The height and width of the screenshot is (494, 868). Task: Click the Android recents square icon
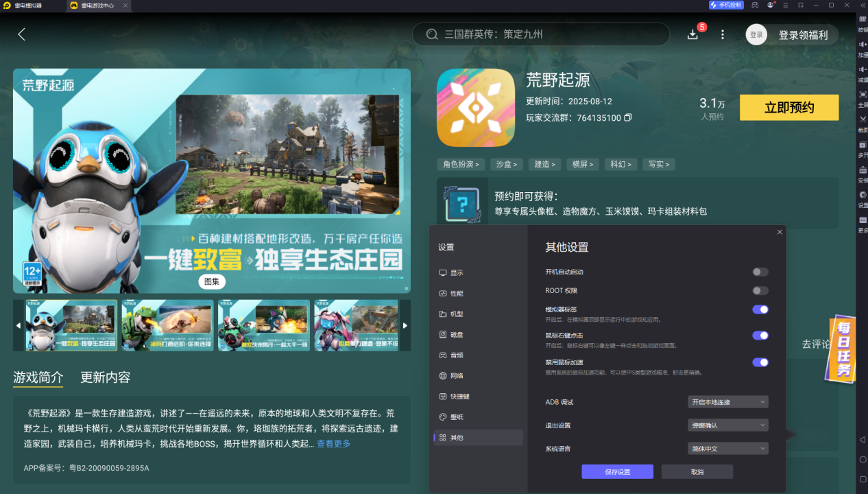point(863,478)
